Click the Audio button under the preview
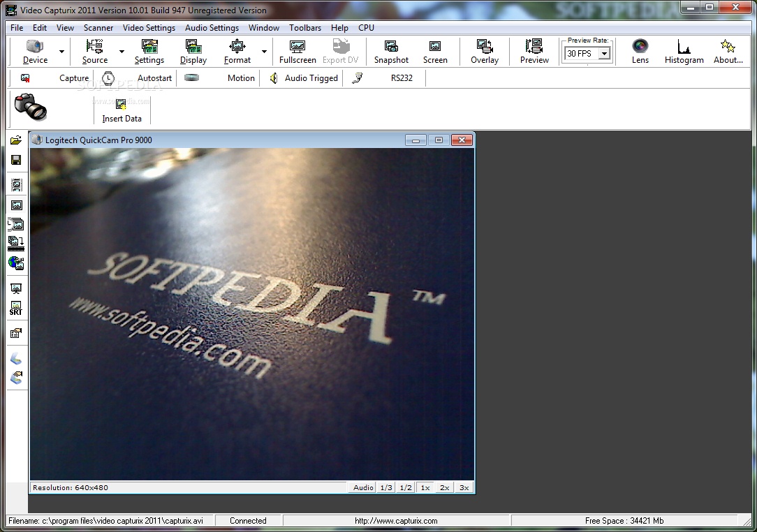Viewport: 757px width, 532px height. 363,487
